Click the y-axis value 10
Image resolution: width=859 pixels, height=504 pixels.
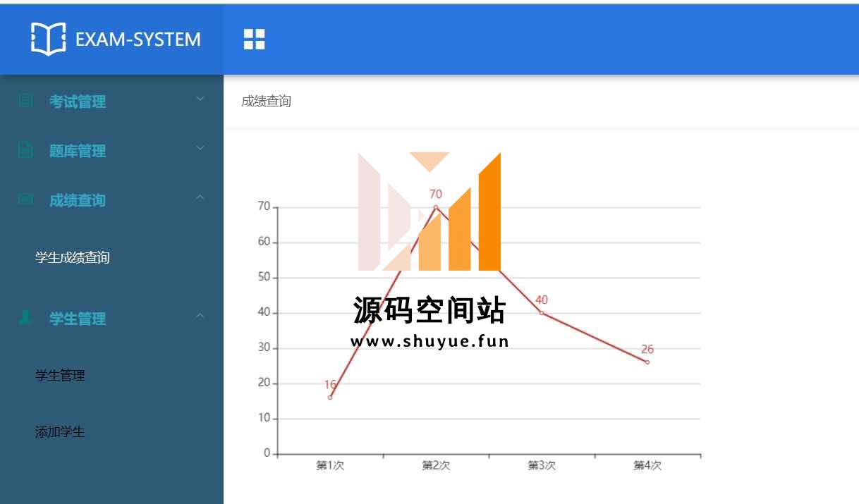coord(264,418)
